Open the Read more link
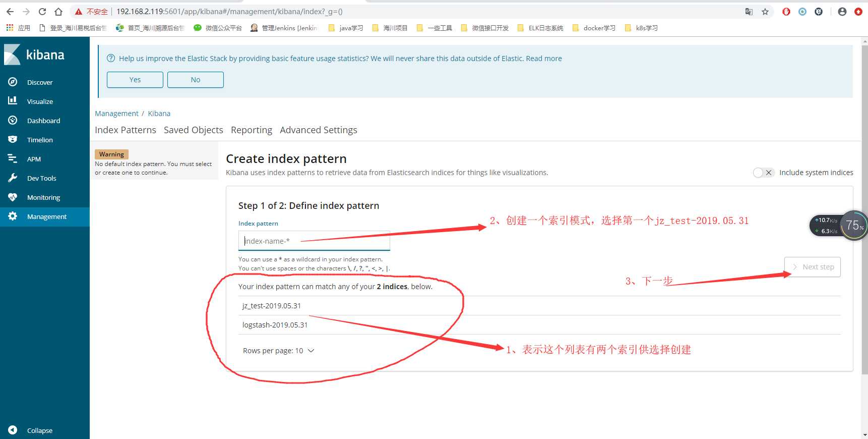The height and width of the screenshot is (439, 868). 544,59
